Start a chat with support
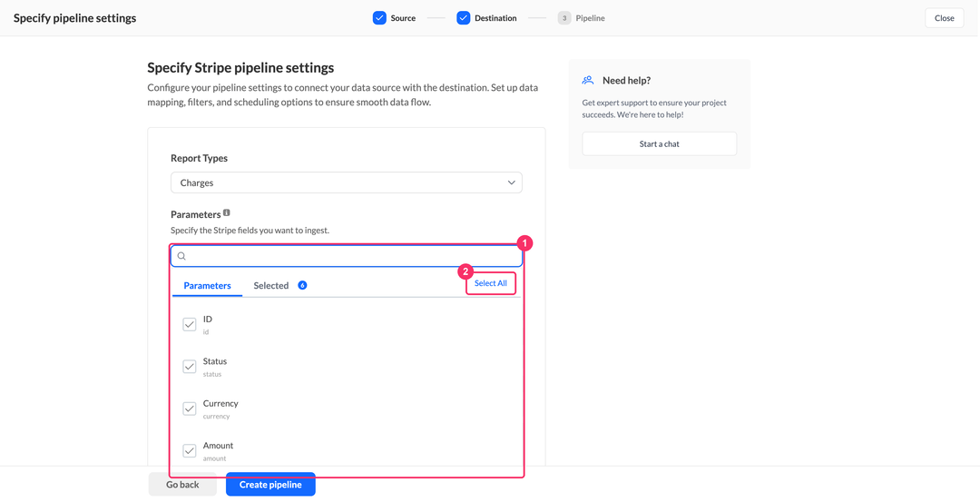Viewport: 980px width, 502px height. click(x=660, y=143)
